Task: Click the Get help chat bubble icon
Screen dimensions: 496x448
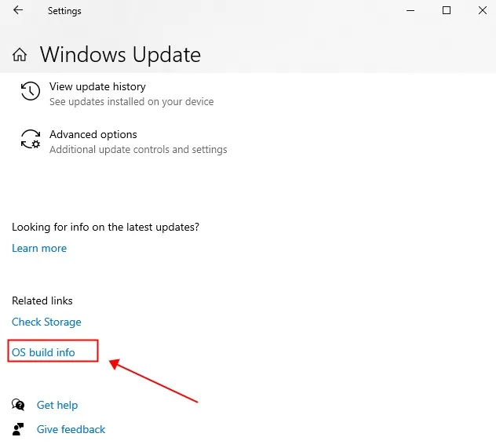Action: pos(18,405)
